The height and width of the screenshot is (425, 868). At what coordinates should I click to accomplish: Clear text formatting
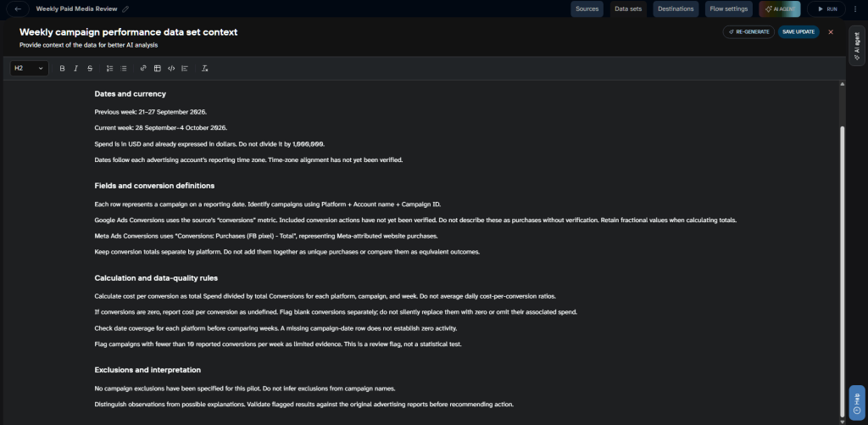[x=205, y=68]
